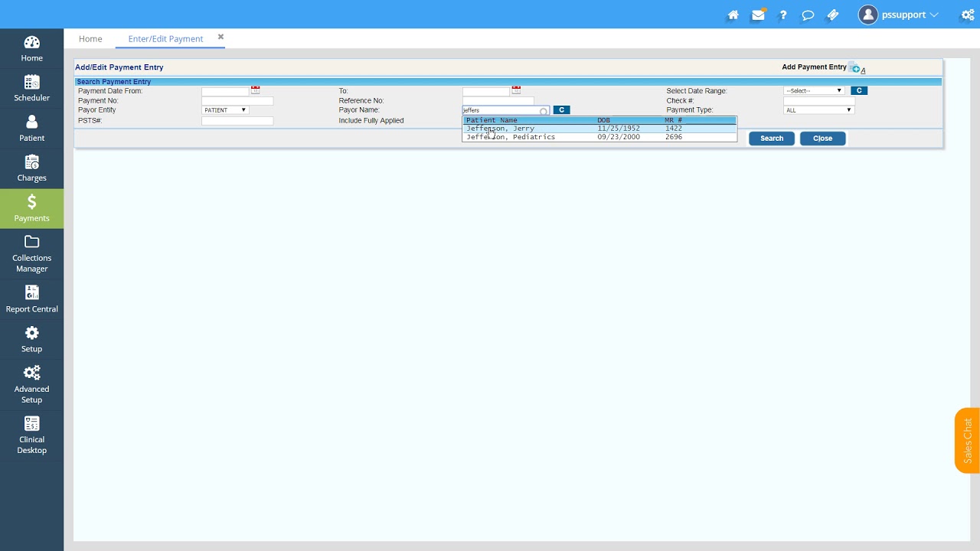This screenshot has height=551, width=980.
Task: Open the gears settings icon top right
Action: pos(968,15)
